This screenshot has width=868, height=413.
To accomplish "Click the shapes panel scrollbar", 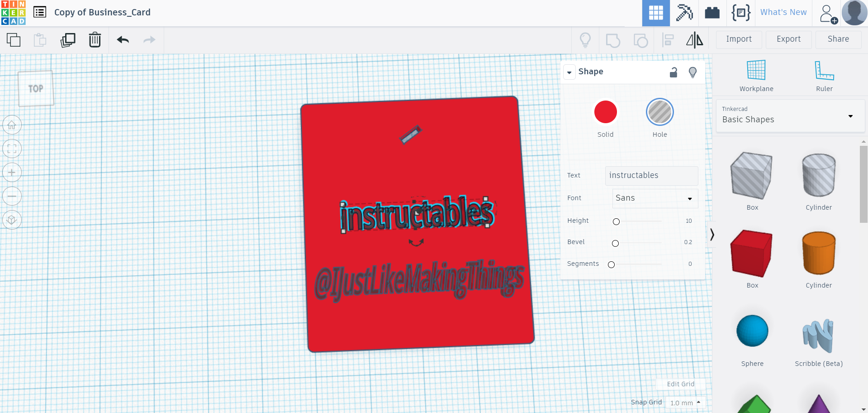I will (x=863, y=183).
